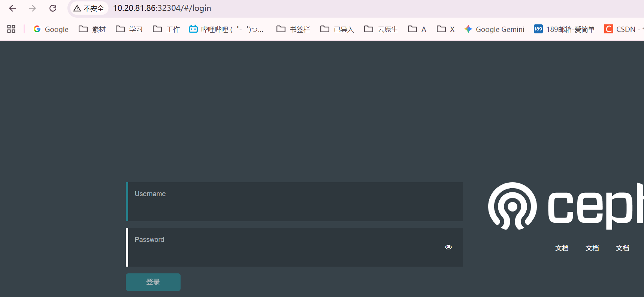
Task: Open the 189邮箱-爱简单 bookmark
Action: 564,29
